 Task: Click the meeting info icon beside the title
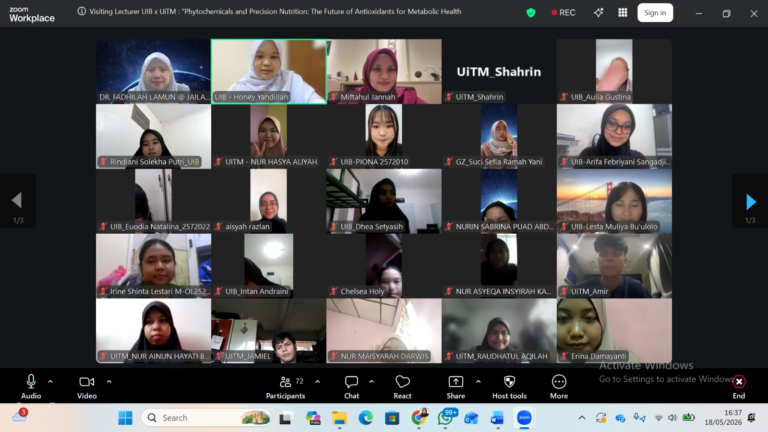pyautogui.click(x=81, y=11)
